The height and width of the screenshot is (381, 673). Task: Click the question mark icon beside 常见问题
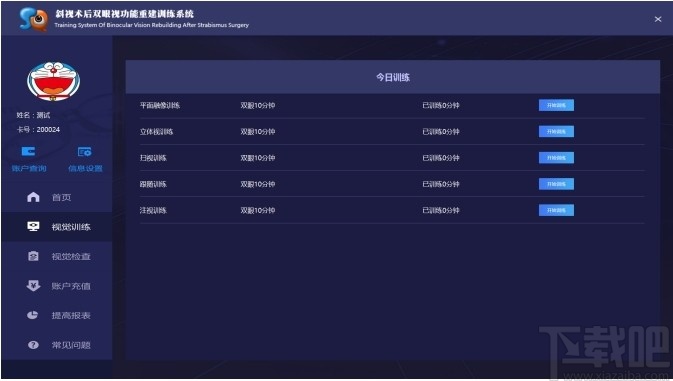(33, 345)
